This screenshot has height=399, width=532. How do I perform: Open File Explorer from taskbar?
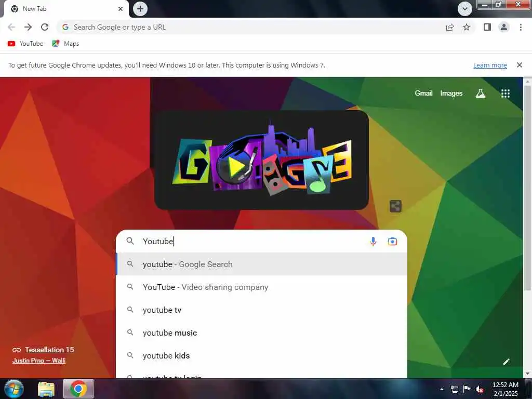tap(46, 389)
